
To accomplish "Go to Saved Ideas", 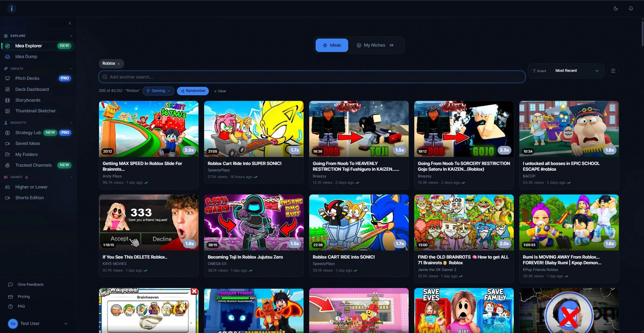I will (x=28, y=144).
